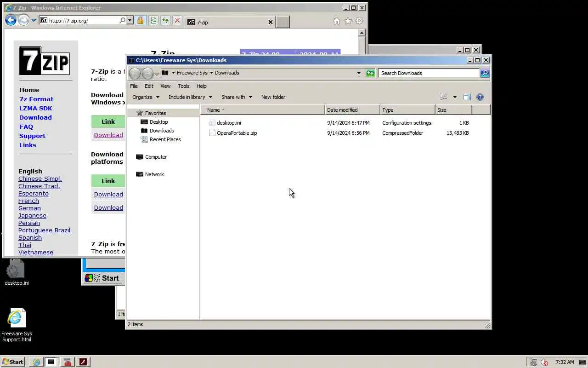Click the Change your view icon
The height and width of the screenshot is (368, 588).
point(444,97)
